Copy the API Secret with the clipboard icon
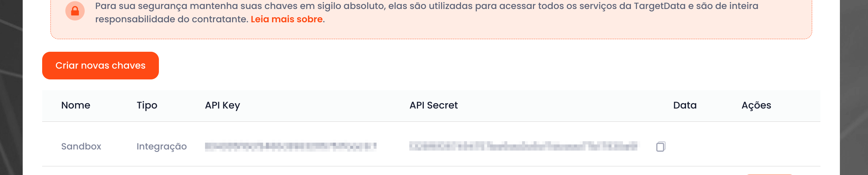868x175 pixels. point(660,146)
